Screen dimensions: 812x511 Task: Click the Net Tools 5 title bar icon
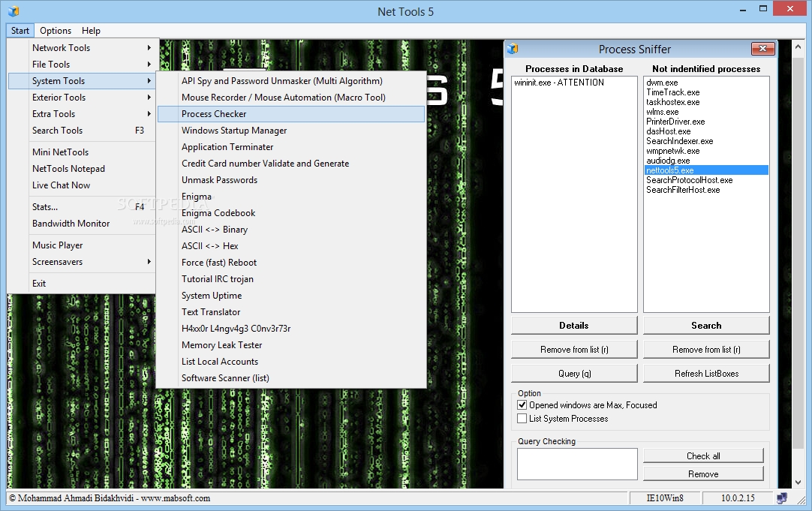click(14, 11)
